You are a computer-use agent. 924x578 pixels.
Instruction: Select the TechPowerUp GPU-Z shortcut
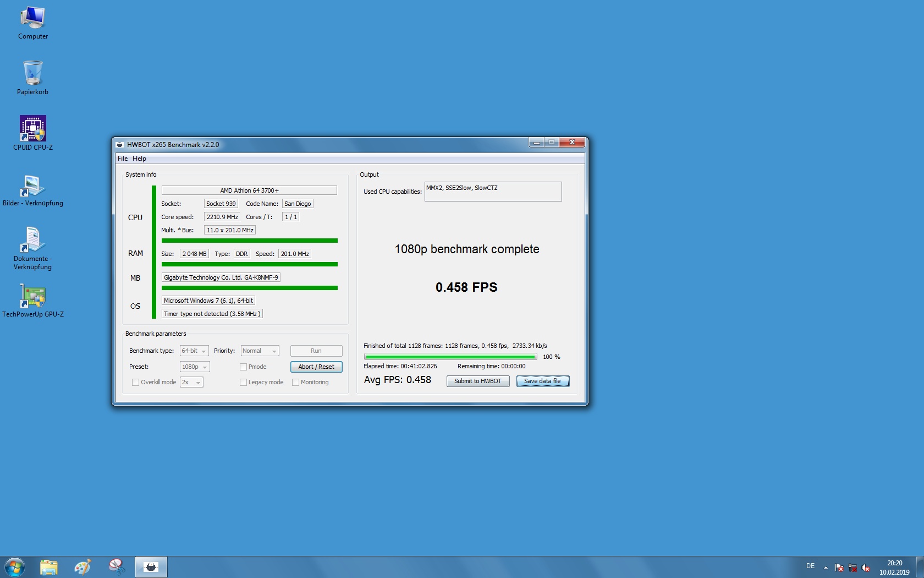(x=33, y=301)
